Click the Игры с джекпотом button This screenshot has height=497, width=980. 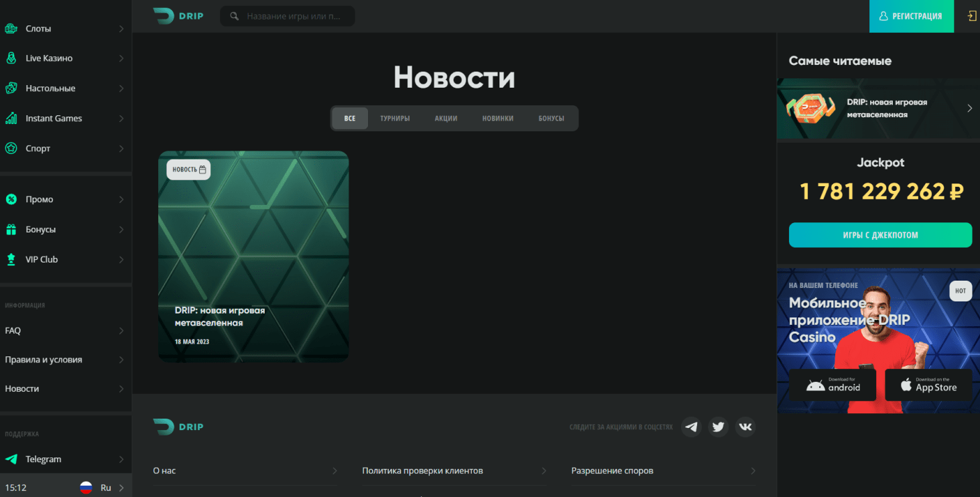tap(880, 235)
